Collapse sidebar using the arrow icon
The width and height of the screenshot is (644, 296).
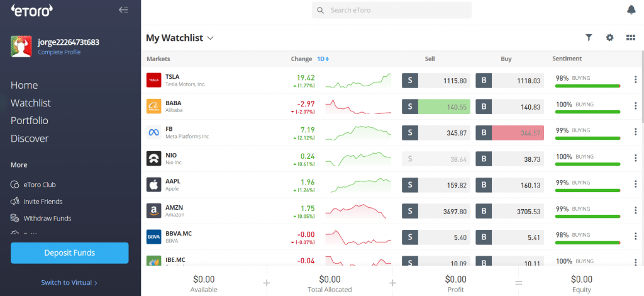coord(123,9)
